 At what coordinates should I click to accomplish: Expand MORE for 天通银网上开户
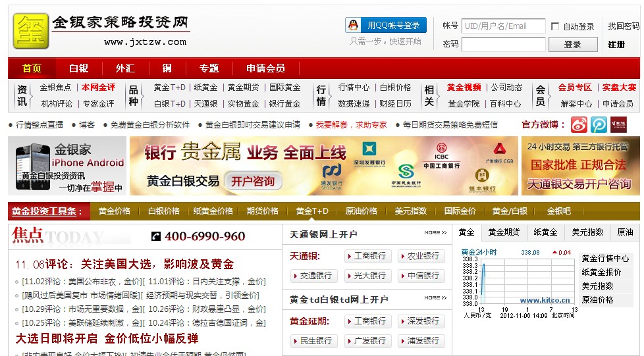coord(435,233)
